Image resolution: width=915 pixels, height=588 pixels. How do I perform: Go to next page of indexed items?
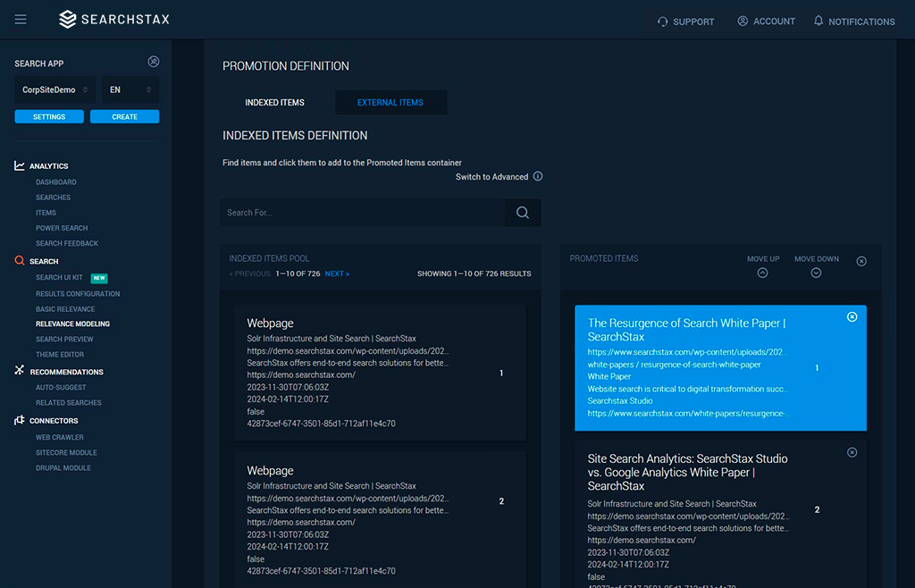337,273
